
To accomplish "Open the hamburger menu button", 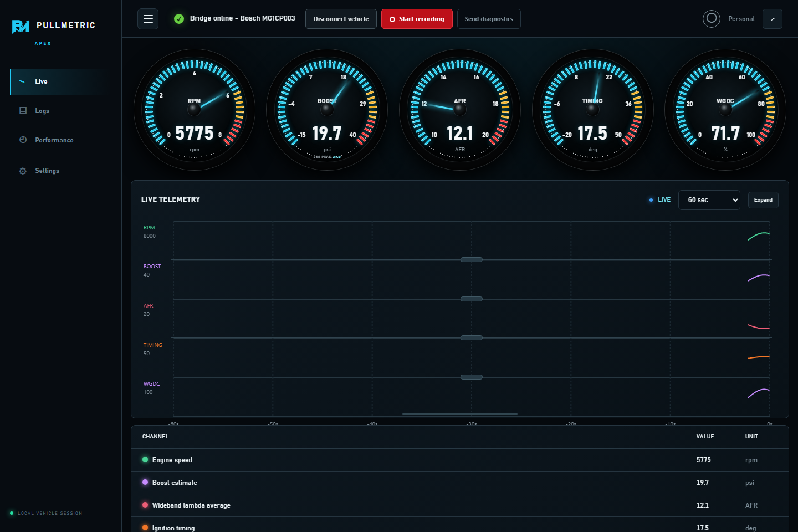I will (148, 19).
